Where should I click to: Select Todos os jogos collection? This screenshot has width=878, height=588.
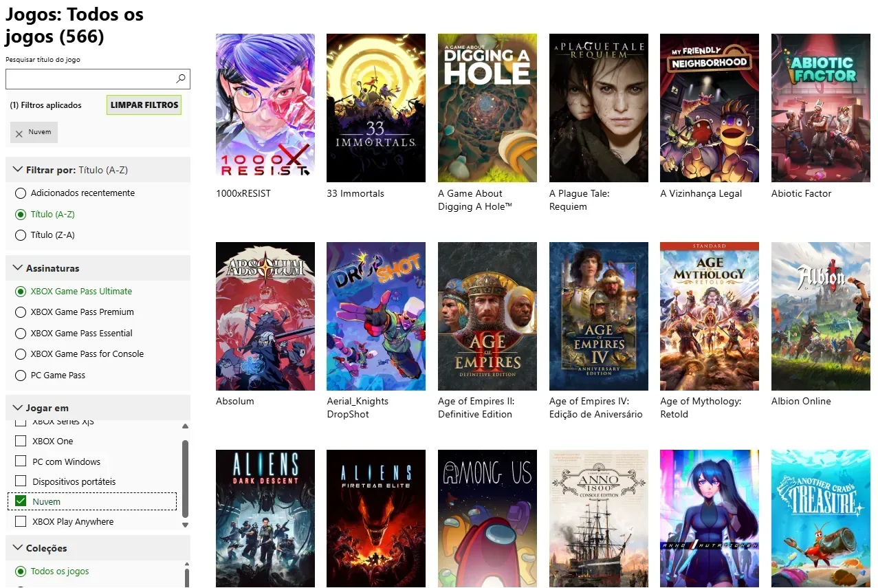(x=21, y=571)
